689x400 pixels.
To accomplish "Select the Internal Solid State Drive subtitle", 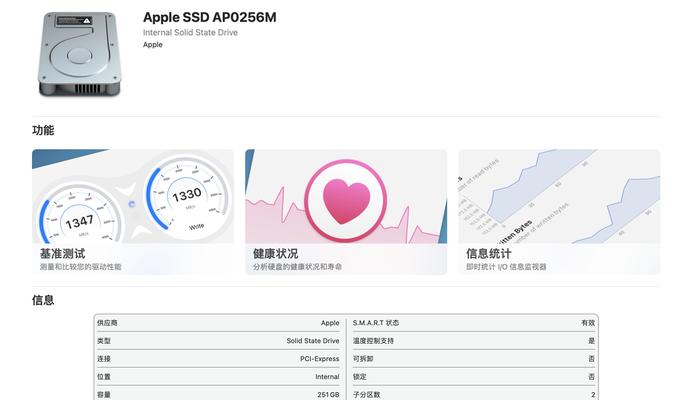I will click(x=190, y=33).
